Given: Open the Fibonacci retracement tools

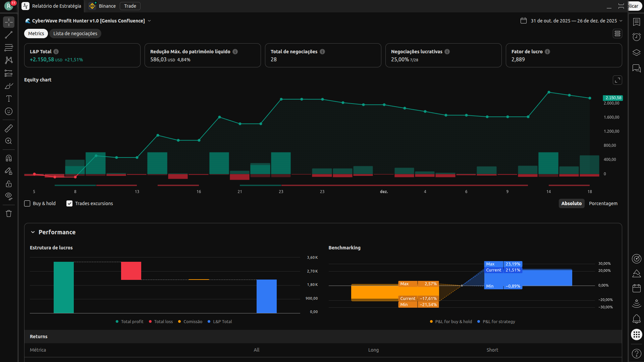Looking at the screenshot, I should tap(9, 48).
